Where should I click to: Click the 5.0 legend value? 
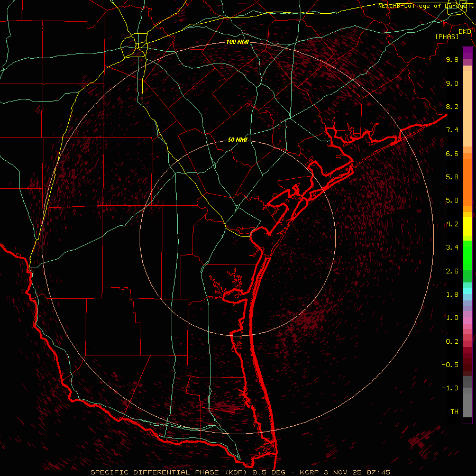[x=452, y=200]
